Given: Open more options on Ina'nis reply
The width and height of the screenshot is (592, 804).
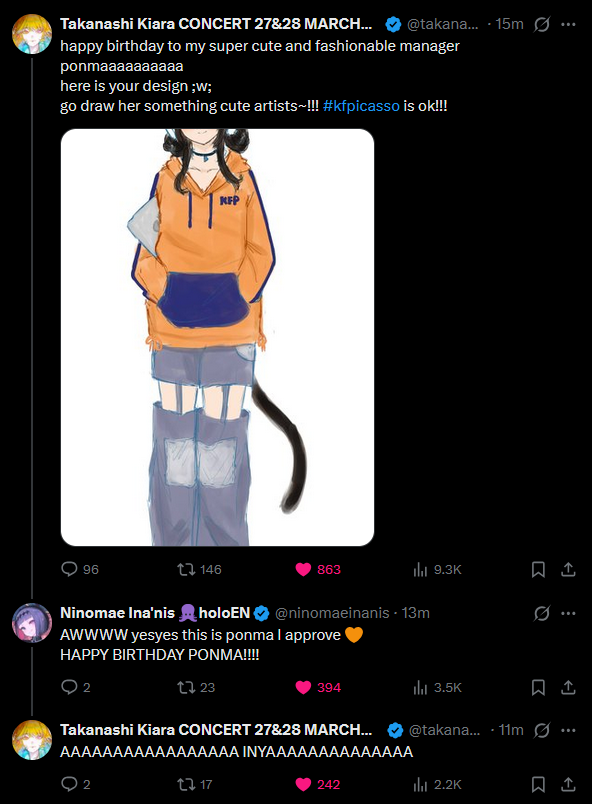Looking at the screenshot, I should click(568, 613).
